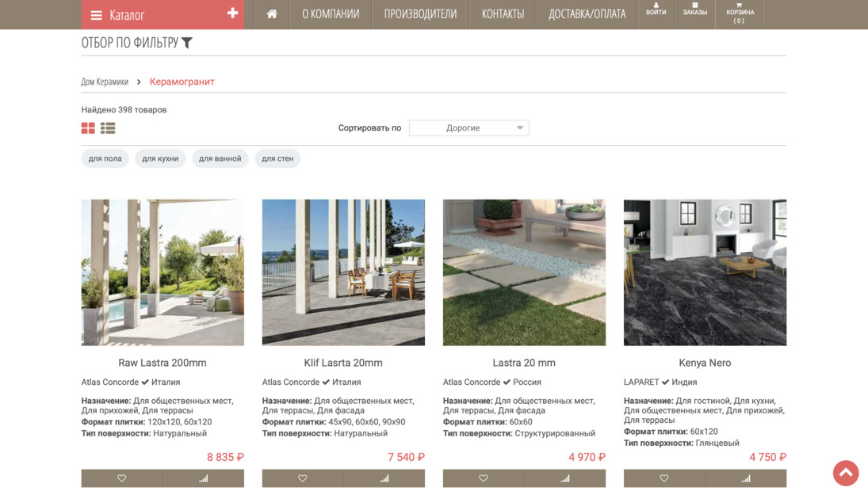Add Klif Lasrta 20mm to comparison
The height and width of the screenshot is (491, 868).
pyautogui.click(x=384, y=478)
